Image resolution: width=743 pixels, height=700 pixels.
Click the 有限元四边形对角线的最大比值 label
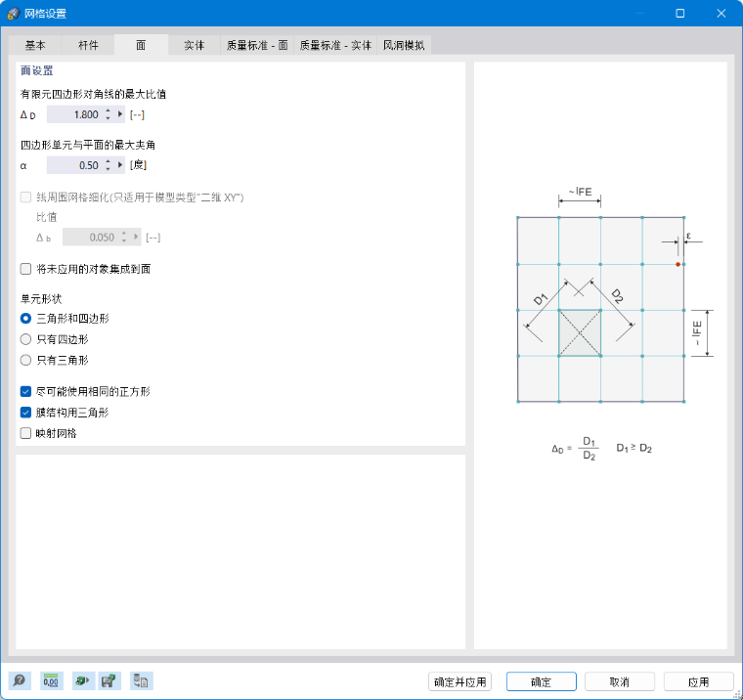click(x=93, y=94)
